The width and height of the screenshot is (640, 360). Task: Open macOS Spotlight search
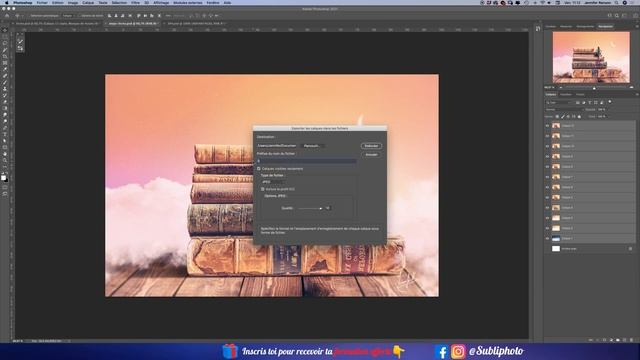tap(617, 2)
